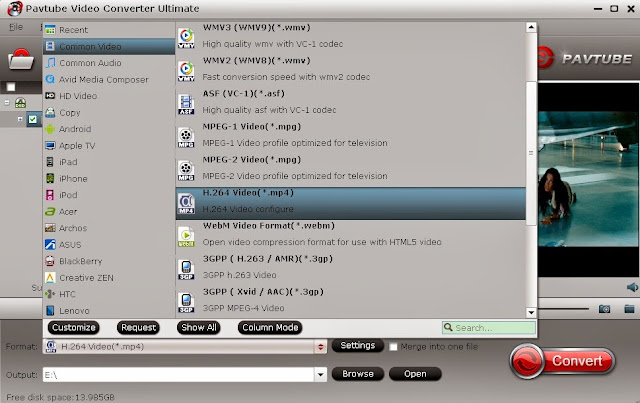The height and width of the screenshot is (403, 640).
Task: Click the Output path field E:\
Action: click(178, 374)
